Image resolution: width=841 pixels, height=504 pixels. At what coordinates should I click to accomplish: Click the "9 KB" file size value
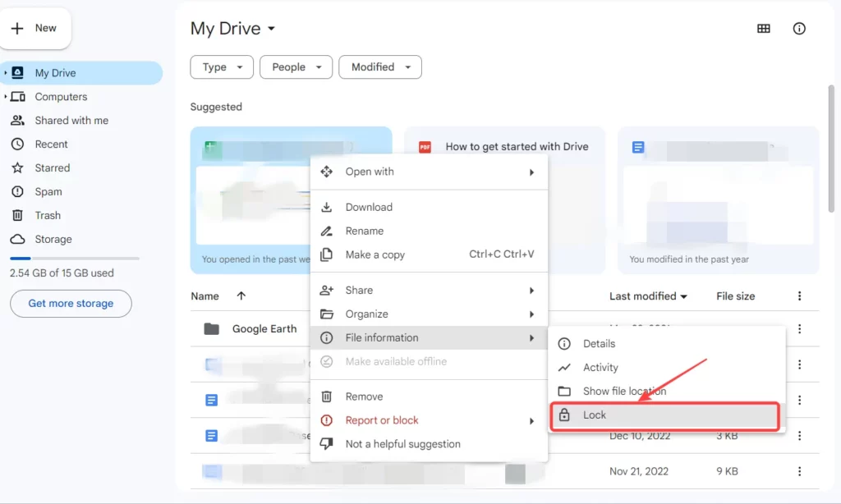pos(728,471)
